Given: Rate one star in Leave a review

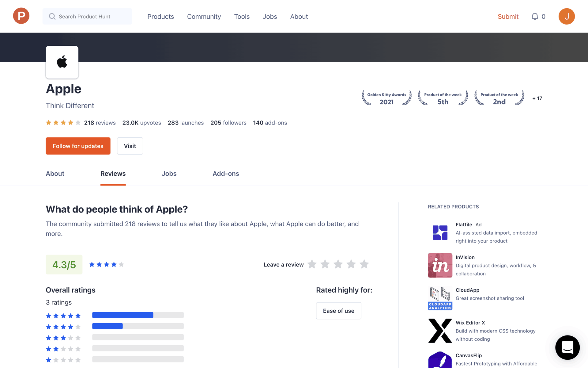Looking at the screenshot, I should pyautogui.click(x=312, y=264).
